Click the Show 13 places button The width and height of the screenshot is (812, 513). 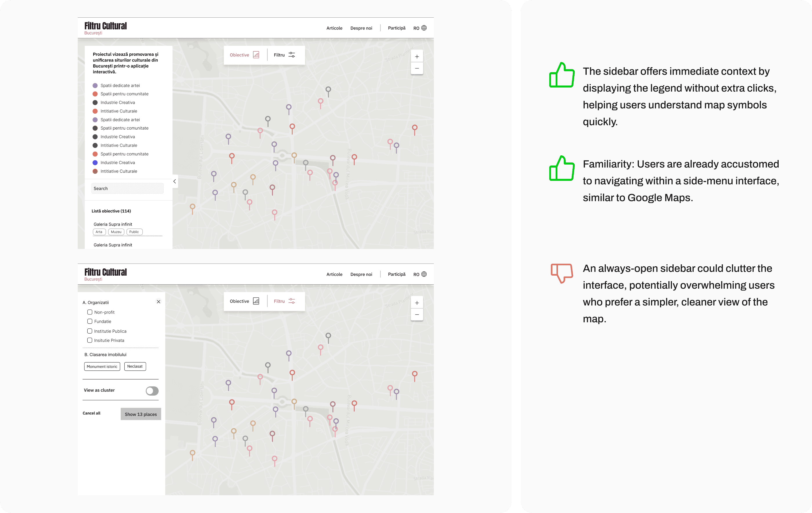[141, 414]
